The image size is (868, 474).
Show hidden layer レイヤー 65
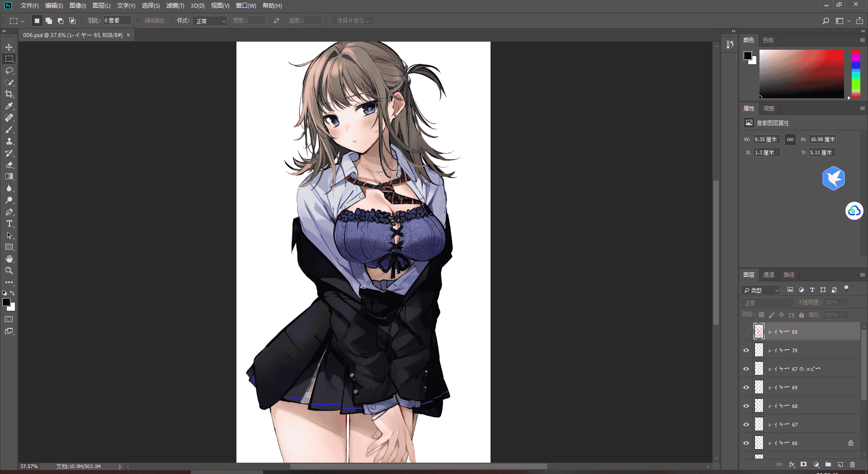746,332
